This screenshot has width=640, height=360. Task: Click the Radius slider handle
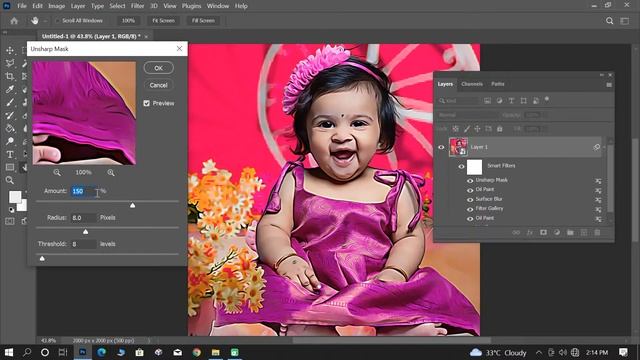pyautogui.click(x=85, y=232)
